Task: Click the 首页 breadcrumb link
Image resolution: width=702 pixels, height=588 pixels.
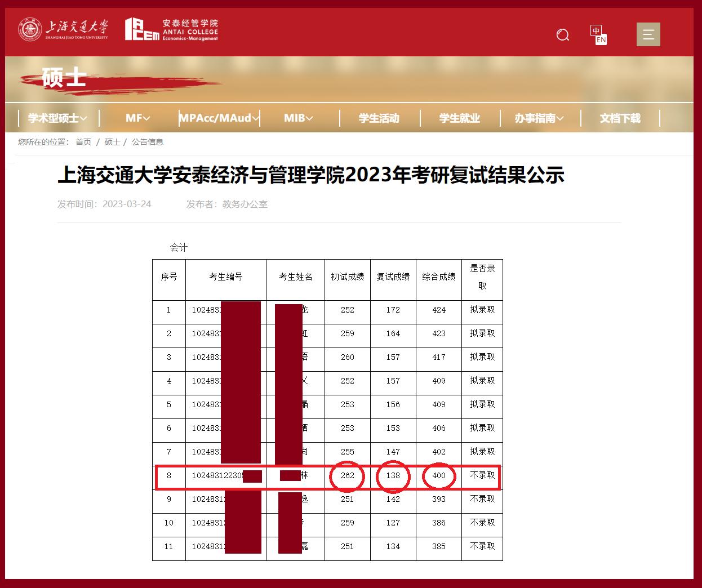Action: pyautogui.click(x=83, y=142)
